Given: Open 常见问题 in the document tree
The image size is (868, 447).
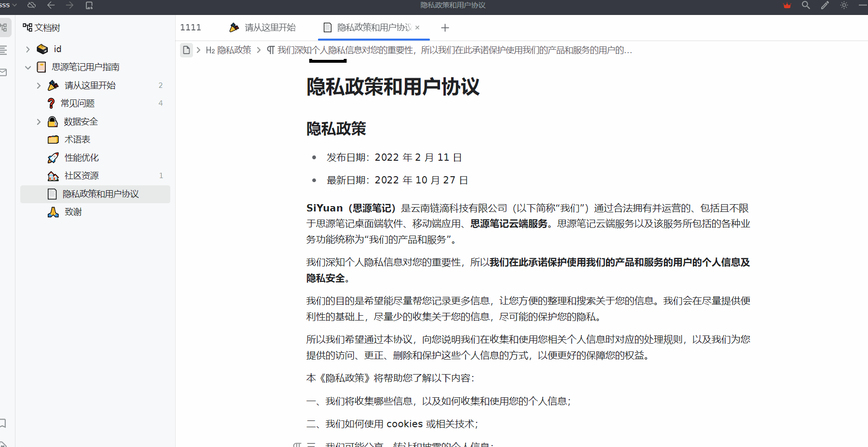Looking at the screenshot, I should (x=77, y=103).
